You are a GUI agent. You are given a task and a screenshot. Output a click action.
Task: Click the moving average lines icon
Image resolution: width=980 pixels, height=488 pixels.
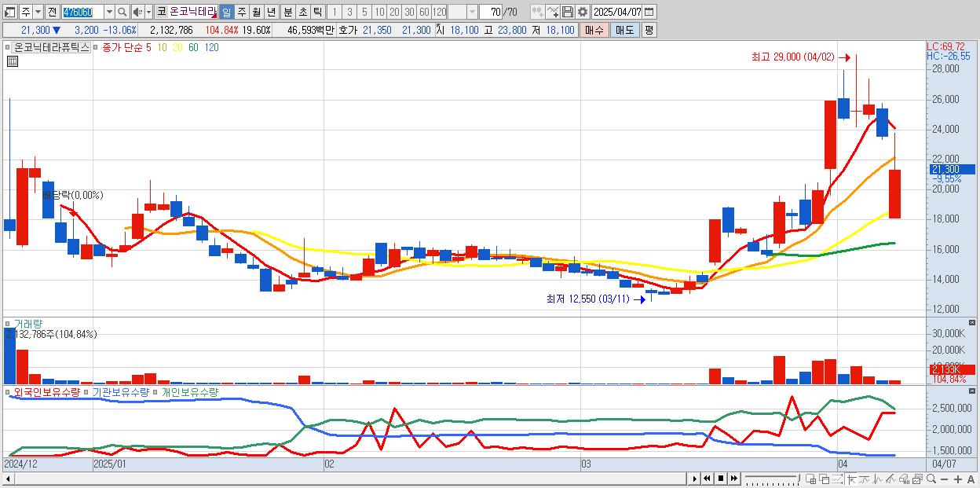coord(865,479)
